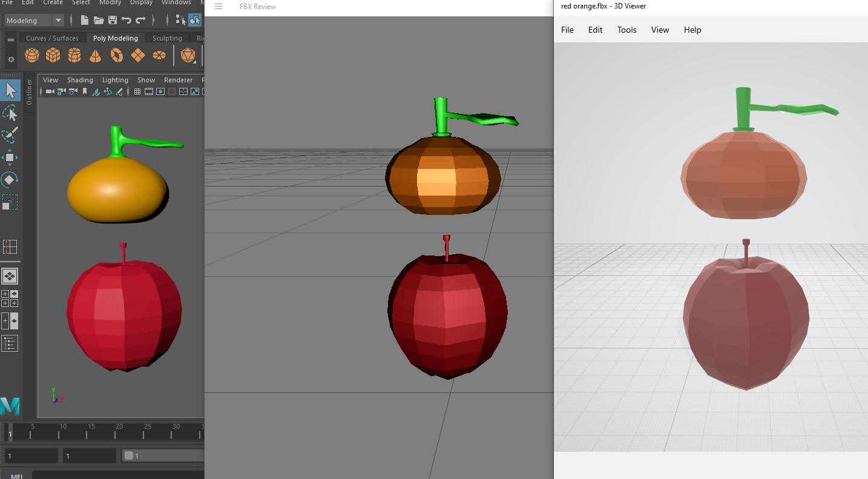Toggle grid display in the viewport
This screenshot has height=479, width=868.
click(x=137, y=91)
